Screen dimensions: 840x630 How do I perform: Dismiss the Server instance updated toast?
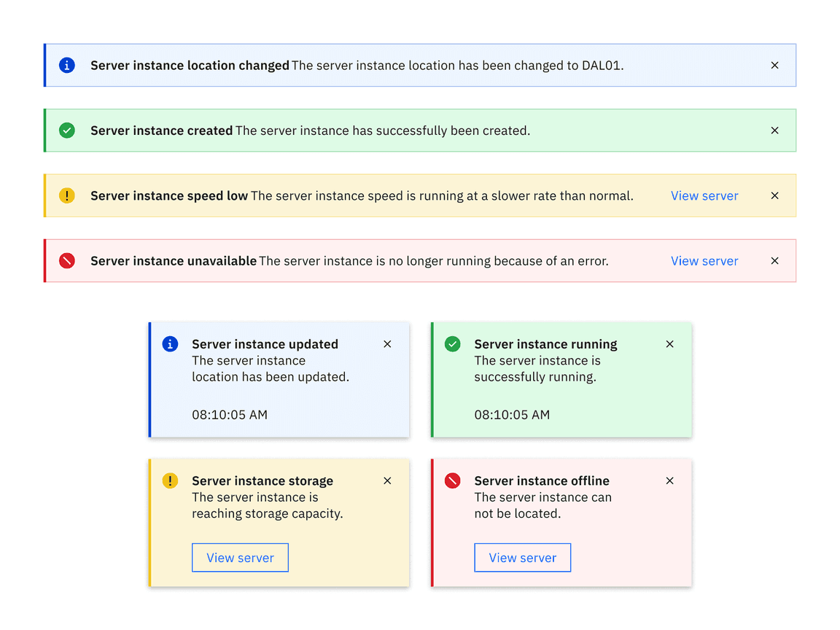(387, 344)
